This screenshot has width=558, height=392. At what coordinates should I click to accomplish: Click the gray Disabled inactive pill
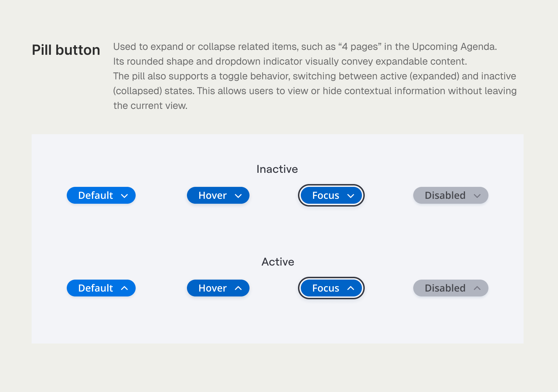click(x=450, y=195)
